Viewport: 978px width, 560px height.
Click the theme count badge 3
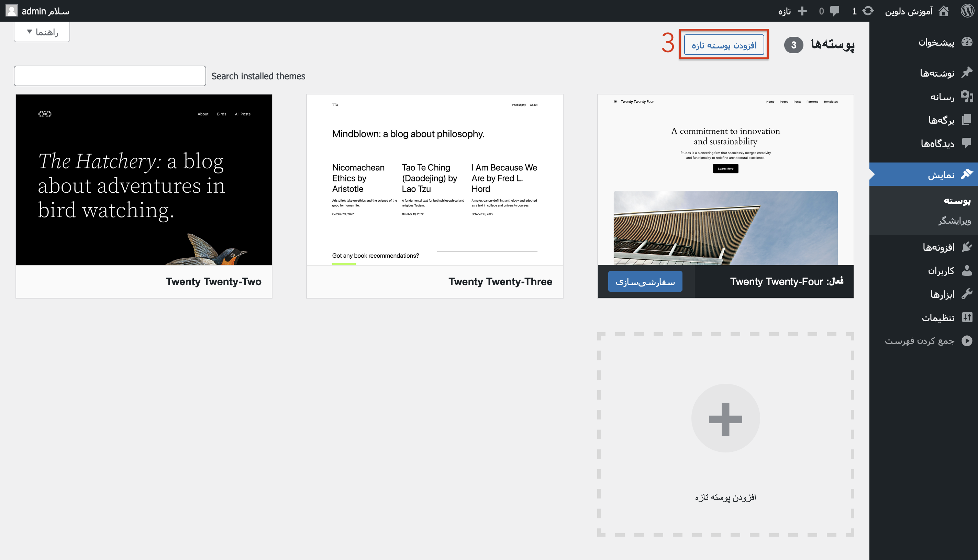tap(793, 45)
